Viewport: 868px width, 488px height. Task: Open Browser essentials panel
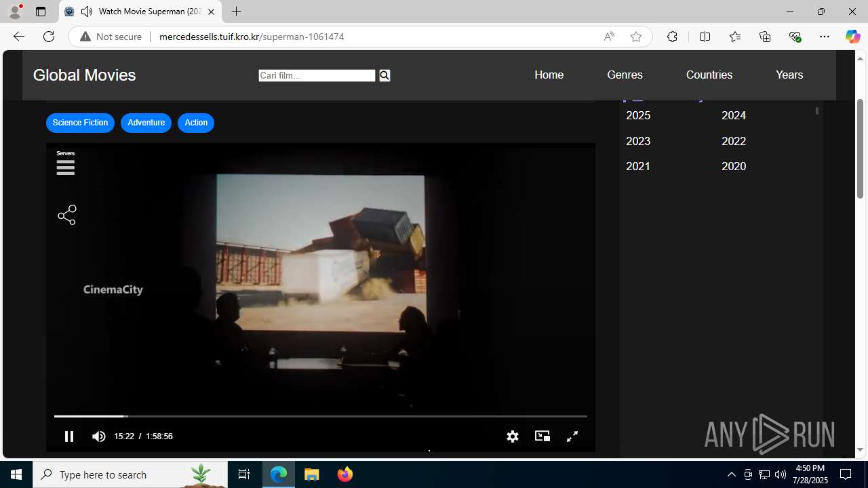(795, 37)
